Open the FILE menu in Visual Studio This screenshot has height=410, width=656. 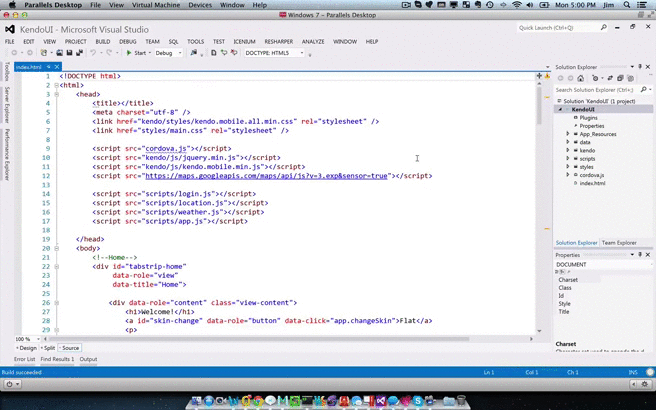[10, 41]
